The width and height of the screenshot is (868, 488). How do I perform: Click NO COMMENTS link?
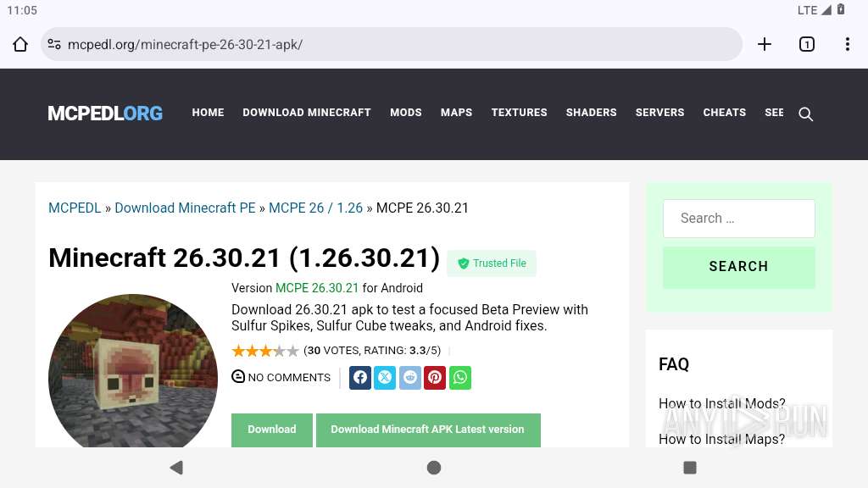coord(289,377)
